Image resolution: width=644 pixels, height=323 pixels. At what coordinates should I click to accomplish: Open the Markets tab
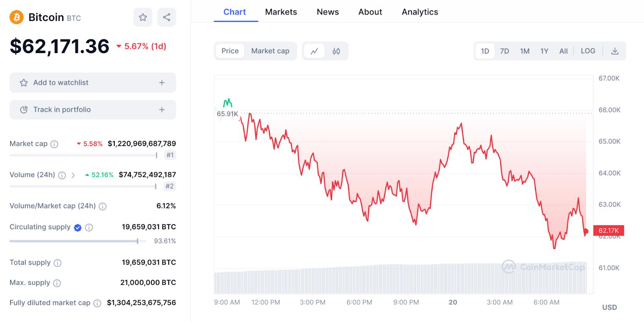281,12
